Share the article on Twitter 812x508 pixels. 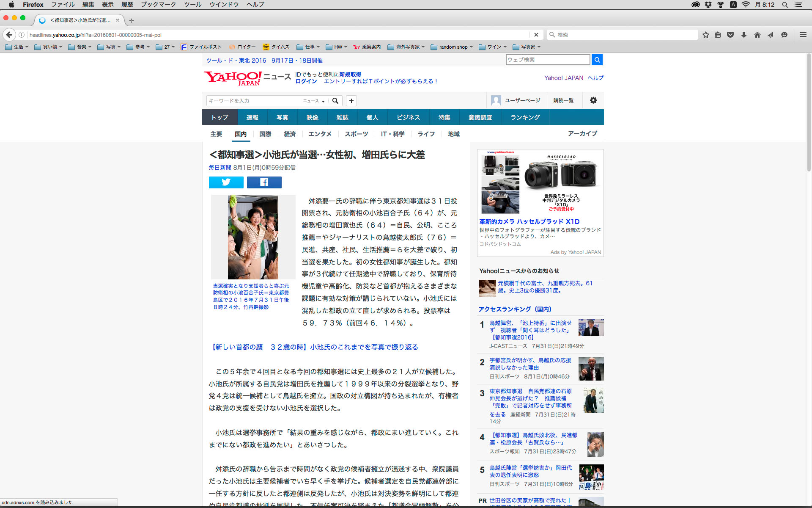(x=226, y=182)
